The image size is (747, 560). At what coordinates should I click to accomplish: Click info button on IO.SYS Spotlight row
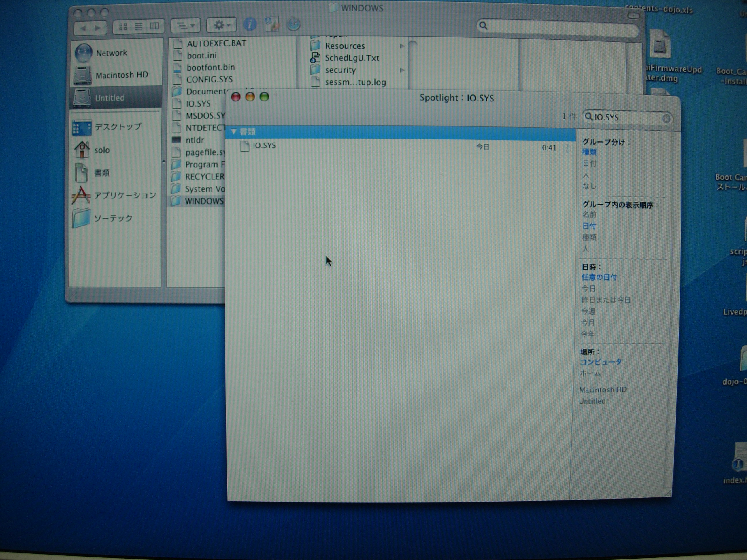click(566, 148)
